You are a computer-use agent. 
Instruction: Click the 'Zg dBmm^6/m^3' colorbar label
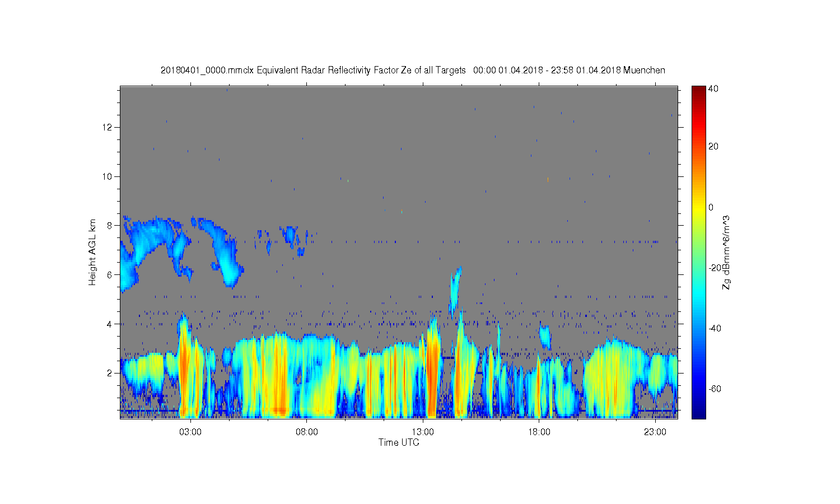[x=726, y=252]
